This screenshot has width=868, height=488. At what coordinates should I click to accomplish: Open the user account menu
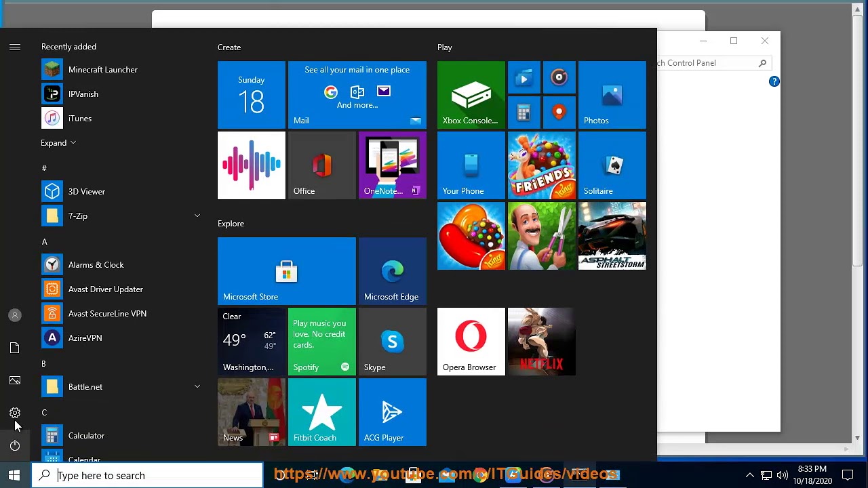pyautogui.click(x=15, y=315)
